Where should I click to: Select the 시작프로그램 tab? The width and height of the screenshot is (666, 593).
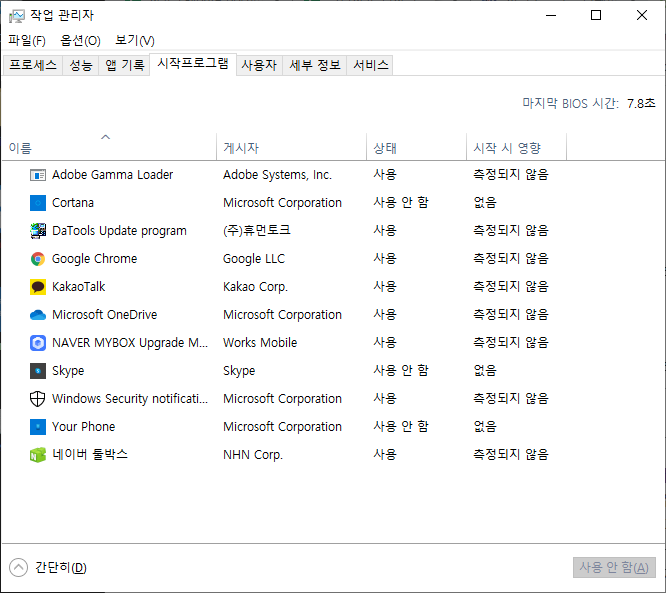pyautogui.click(x=193, y=64)
